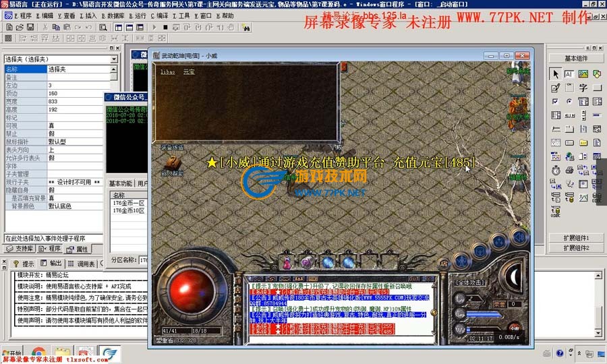Open the 选择夹 component dropdown

coord(114,59)
